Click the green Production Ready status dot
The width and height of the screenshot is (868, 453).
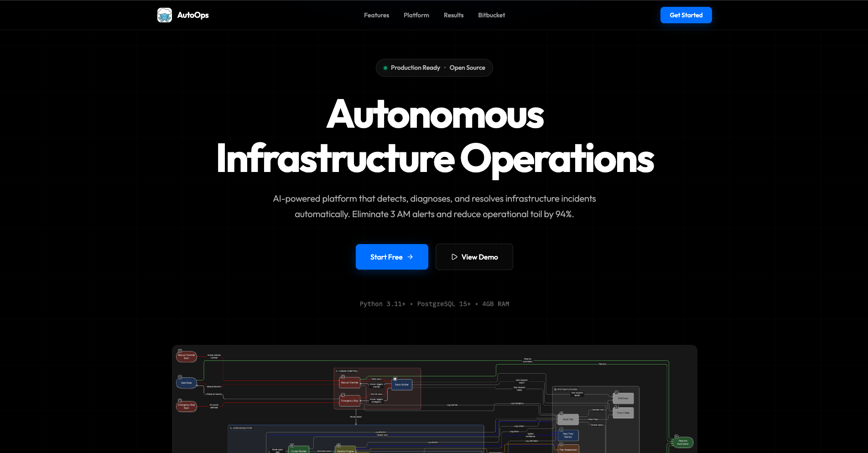385,68
